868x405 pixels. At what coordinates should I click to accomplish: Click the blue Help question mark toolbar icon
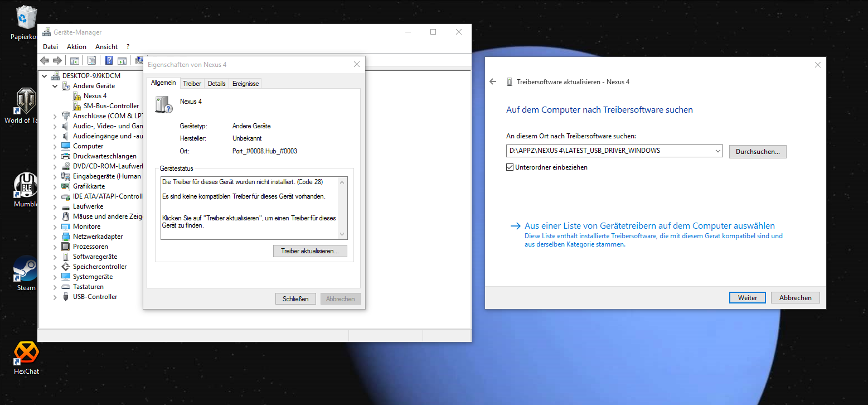[x=109, y=60]
